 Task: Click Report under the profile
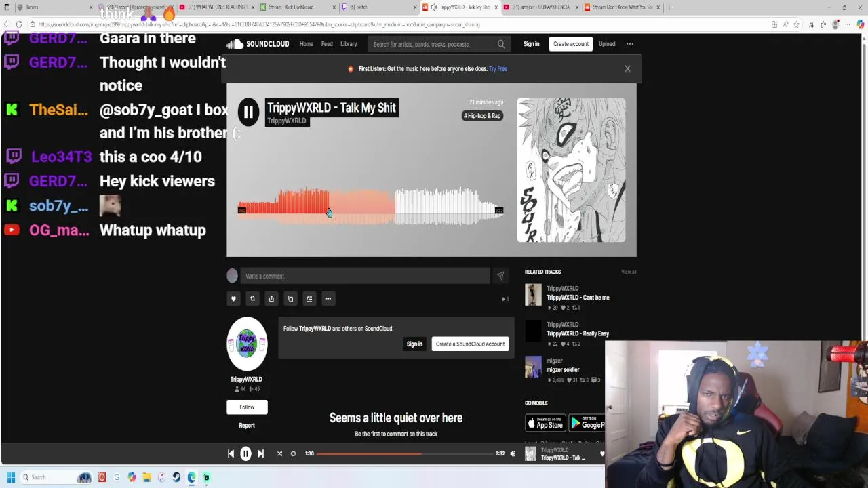[x=247, y=426]
